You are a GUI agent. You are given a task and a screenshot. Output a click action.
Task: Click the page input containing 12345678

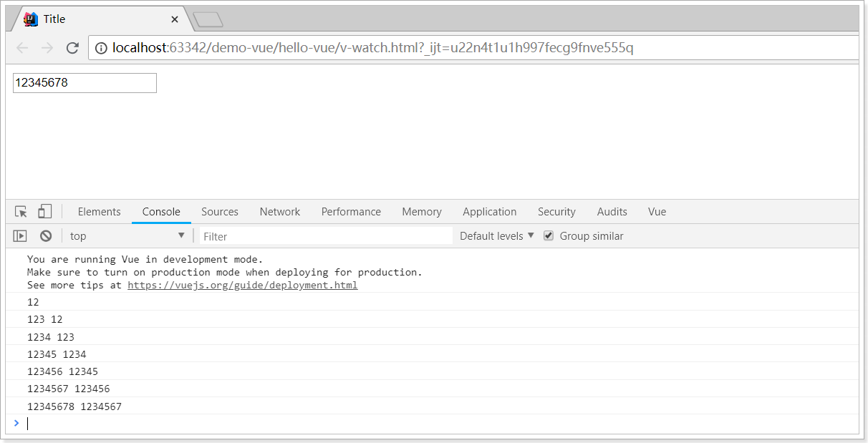(x=85, y=83)
